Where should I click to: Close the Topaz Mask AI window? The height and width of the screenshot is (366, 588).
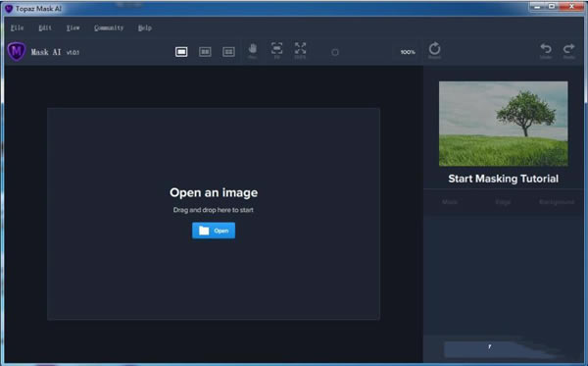coord(571,7)
